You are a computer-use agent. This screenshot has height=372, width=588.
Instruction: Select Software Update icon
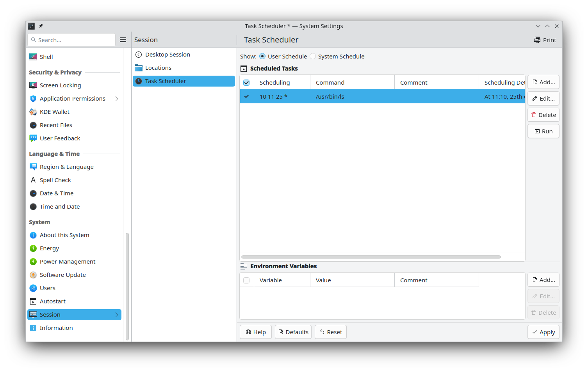tap(33, 275)
